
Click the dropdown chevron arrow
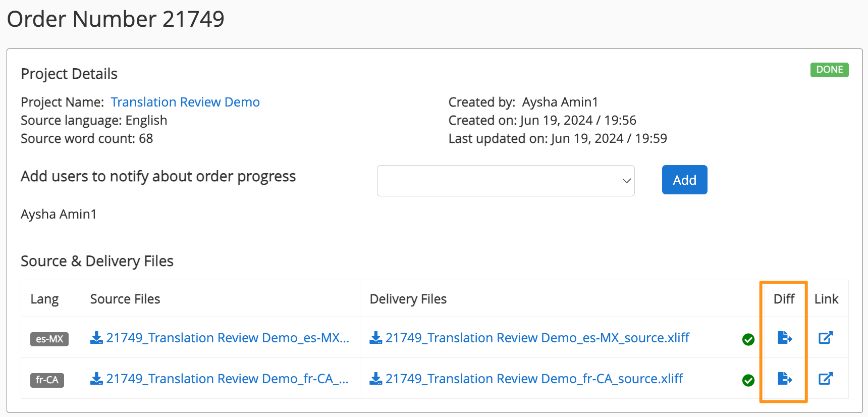[x=626, y=181]
